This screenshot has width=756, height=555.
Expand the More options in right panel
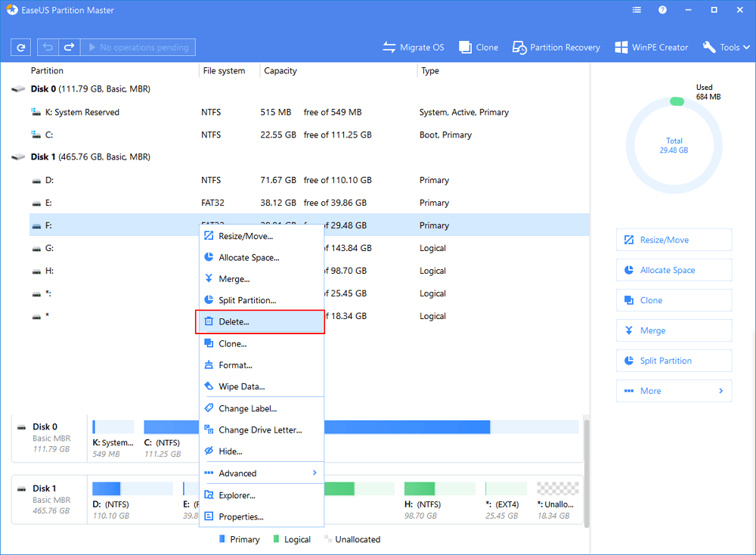(x=674, y=391)
